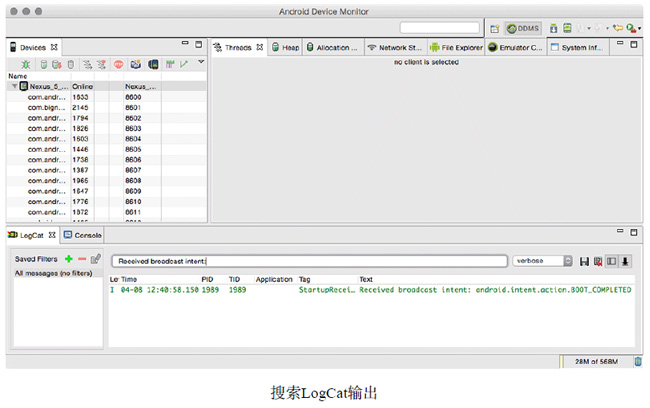Edit the selected LogCat saved filter
The width and height of the screenshot is (650, 408).
click(96, 259)
